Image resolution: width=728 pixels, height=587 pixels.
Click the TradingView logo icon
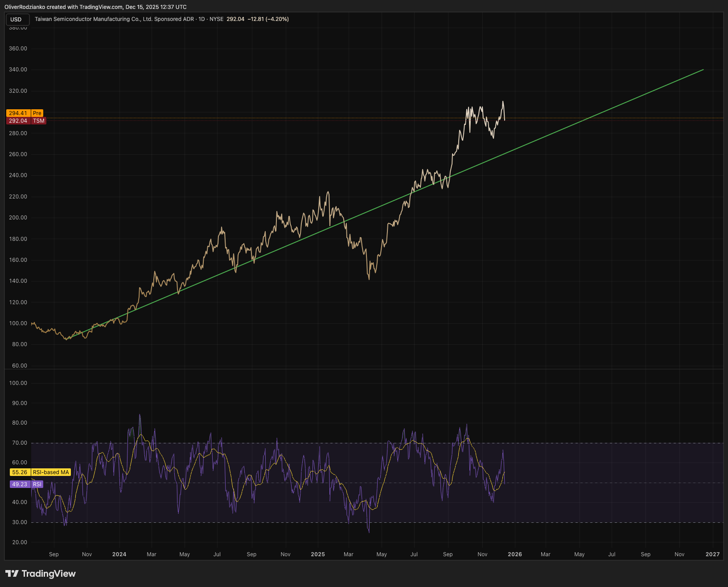pos(12,574)
